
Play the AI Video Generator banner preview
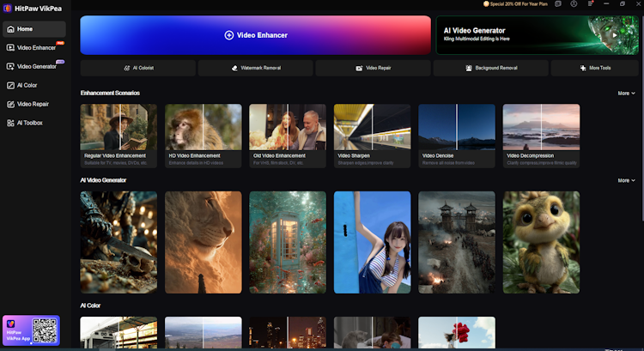(x=615, y=35)
